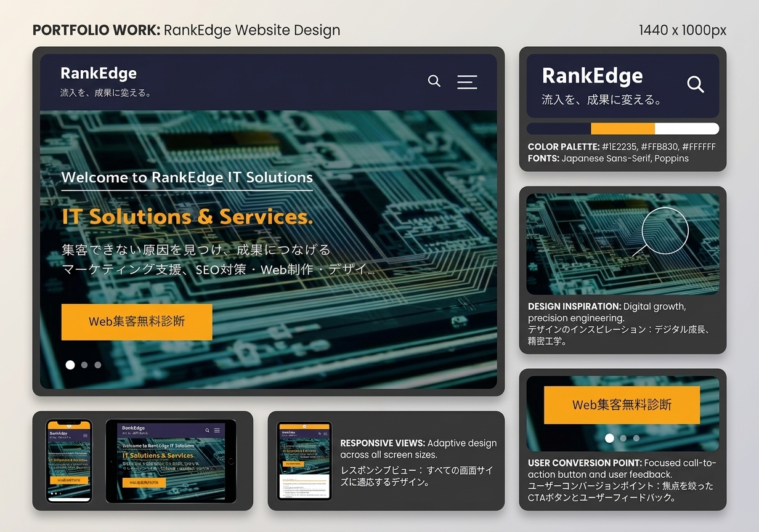Click the 'FONTS:' label line
The image size is (759, 532).
608,158
